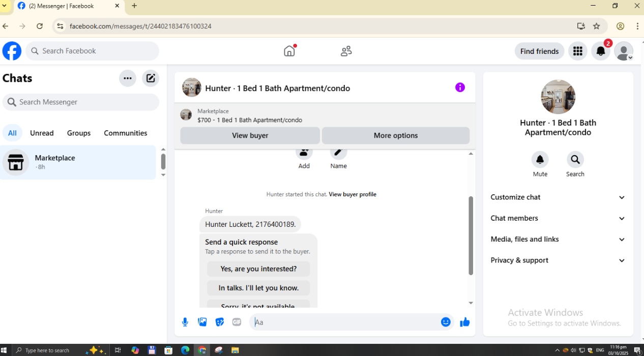Viewport: 644px width, 356px height.
Task: Select the All chats filter tab
Action: click(12, 133)
